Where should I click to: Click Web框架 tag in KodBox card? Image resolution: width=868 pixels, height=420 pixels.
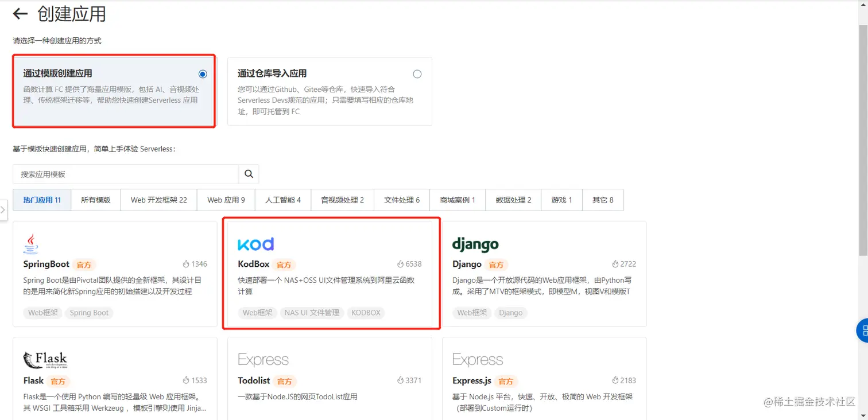point(258,313)
